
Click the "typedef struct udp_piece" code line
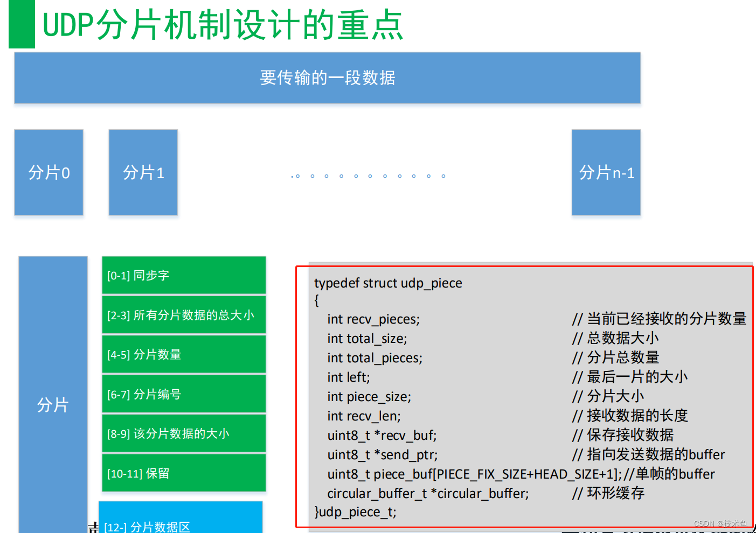pyautogui.click(x=388, y=283)
